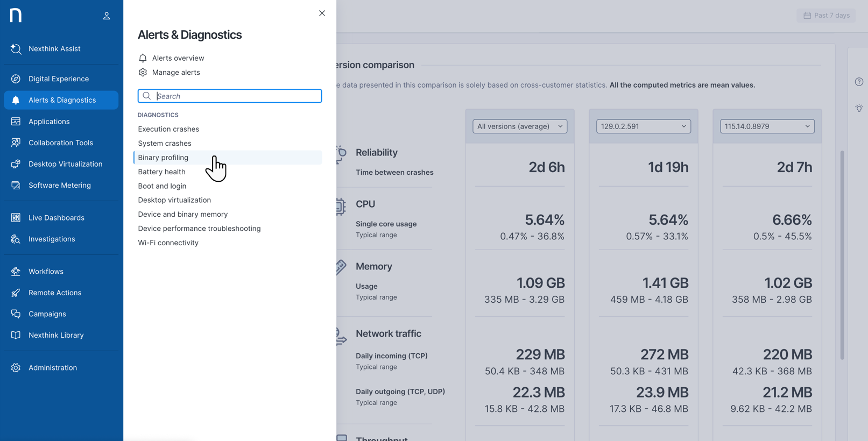Open Execution crashes diagnostics
Viewport: 868px width, 441px height.
168,129
